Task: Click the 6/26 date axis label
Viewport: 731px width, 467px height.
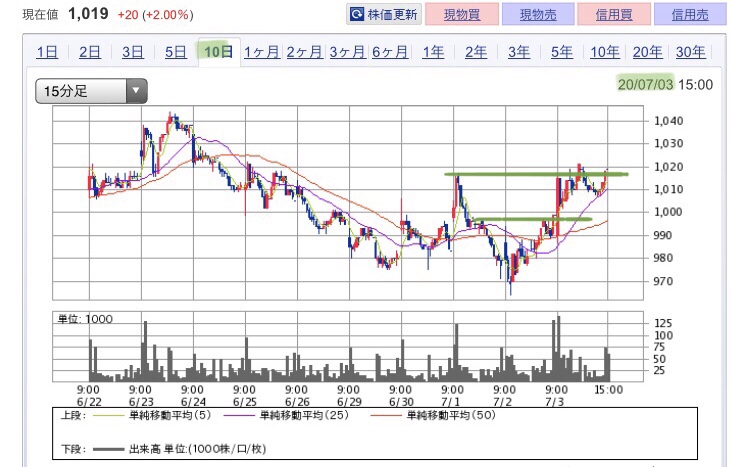Action: [297, 402]
